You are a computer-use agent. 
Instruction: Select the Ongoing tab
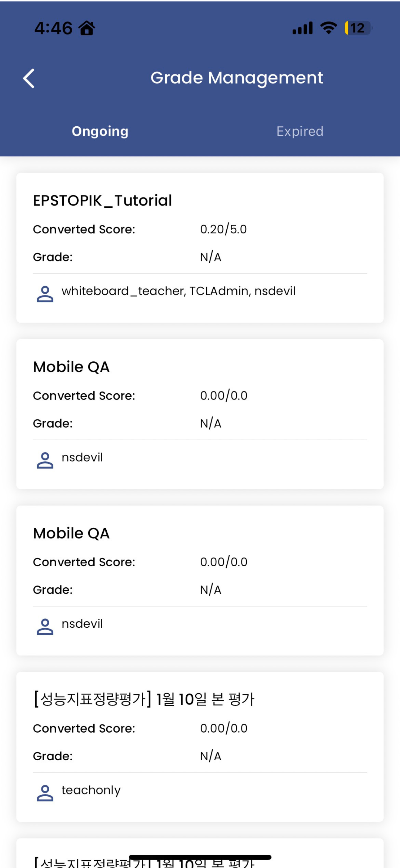point(100,131)
